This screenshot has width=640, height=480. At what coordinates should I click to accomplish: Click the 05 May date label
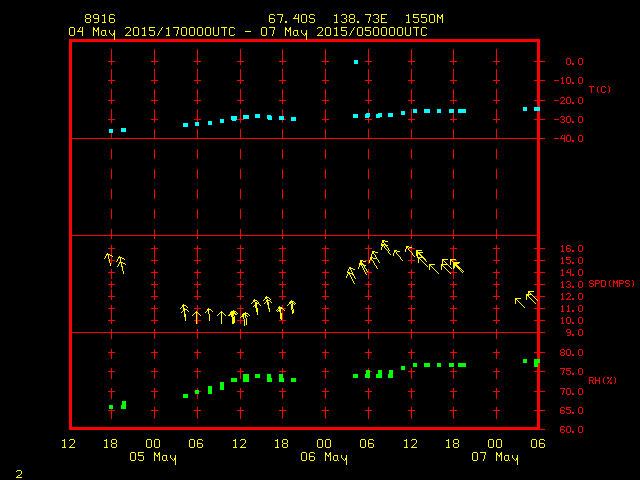[154, 458]
